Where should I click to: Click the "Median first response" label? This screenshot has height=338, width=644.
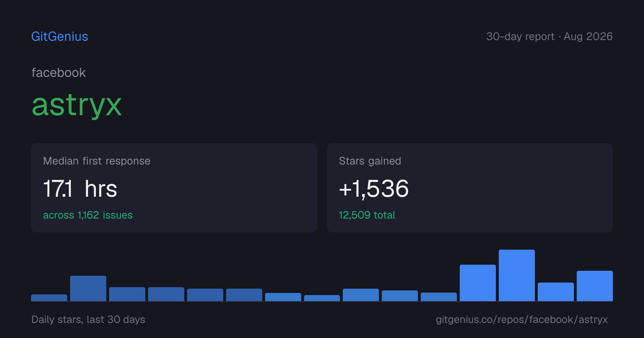[x=97, y=161]
